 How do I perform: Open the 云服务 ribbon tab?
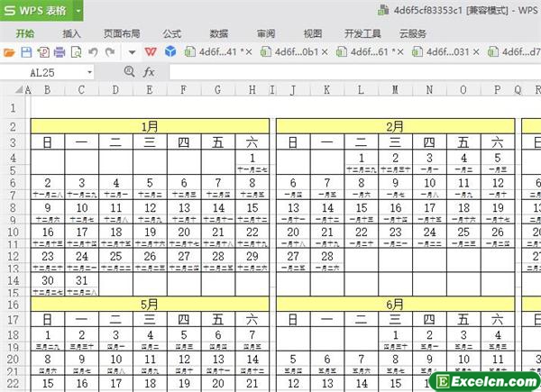point(413,33)
